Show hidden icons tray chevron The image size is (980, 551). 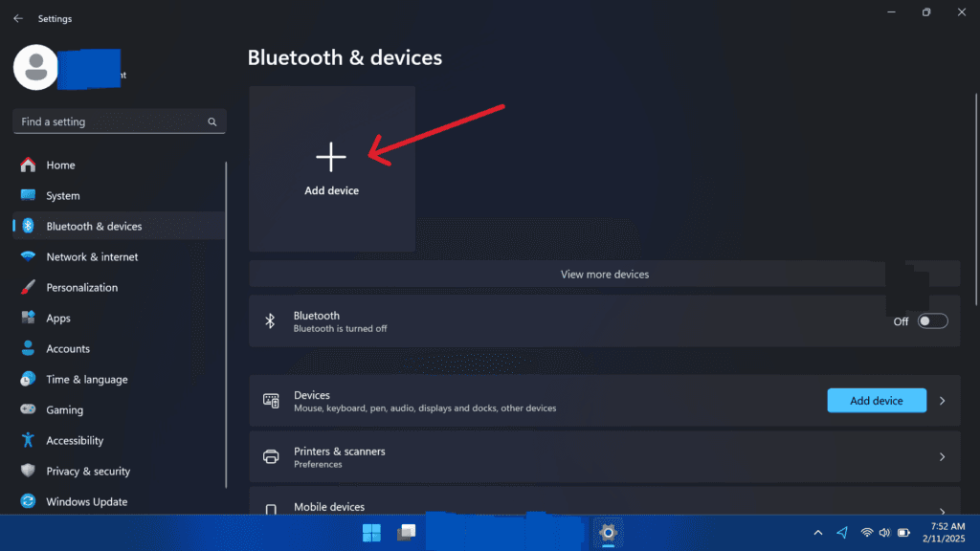click(x=818, y=533)
